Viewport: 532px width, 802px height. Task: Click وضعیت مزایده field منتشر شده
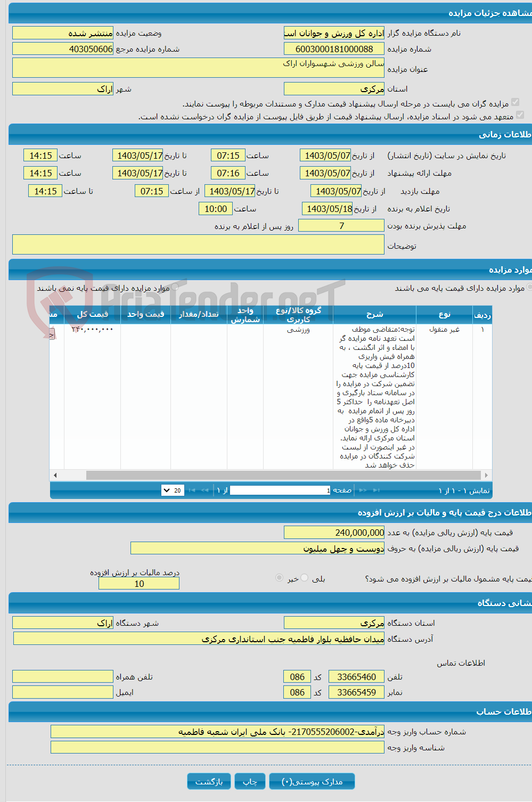(63, 33)
